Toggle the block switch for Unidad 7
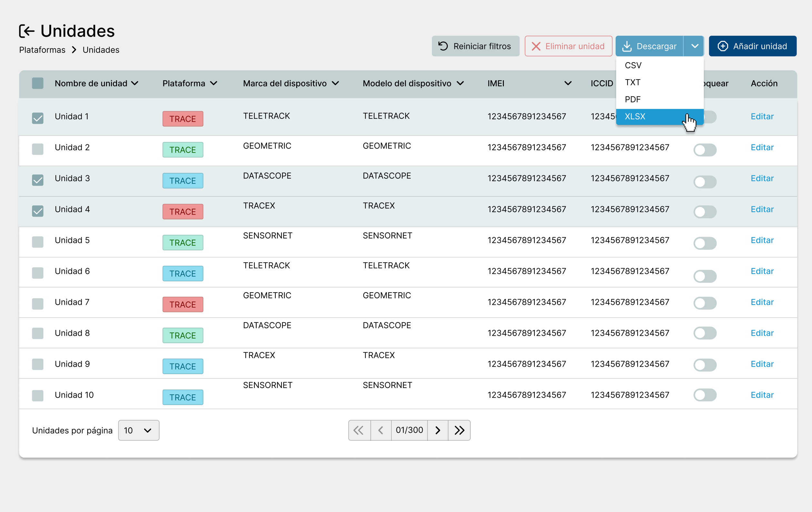This screenshot has width=812, height=512. coord(705,303)
